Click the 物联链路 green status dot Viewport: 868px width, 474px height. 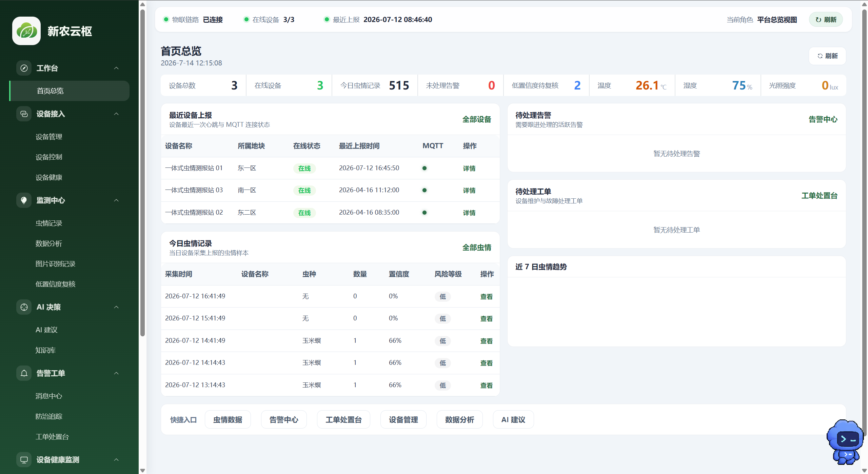click(166, 19)
